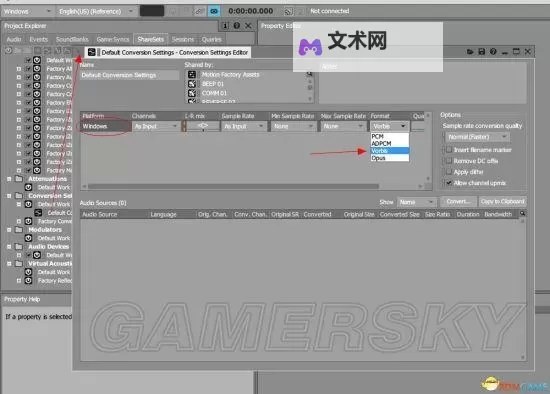The height and width of the screenshot is (394, 550).
Task: Click the folder icon in editor title bar
Action: click(470, 52)
